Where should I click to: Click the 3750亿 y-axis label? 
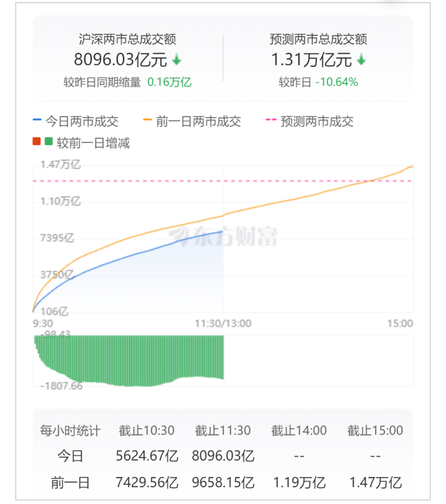57,275
